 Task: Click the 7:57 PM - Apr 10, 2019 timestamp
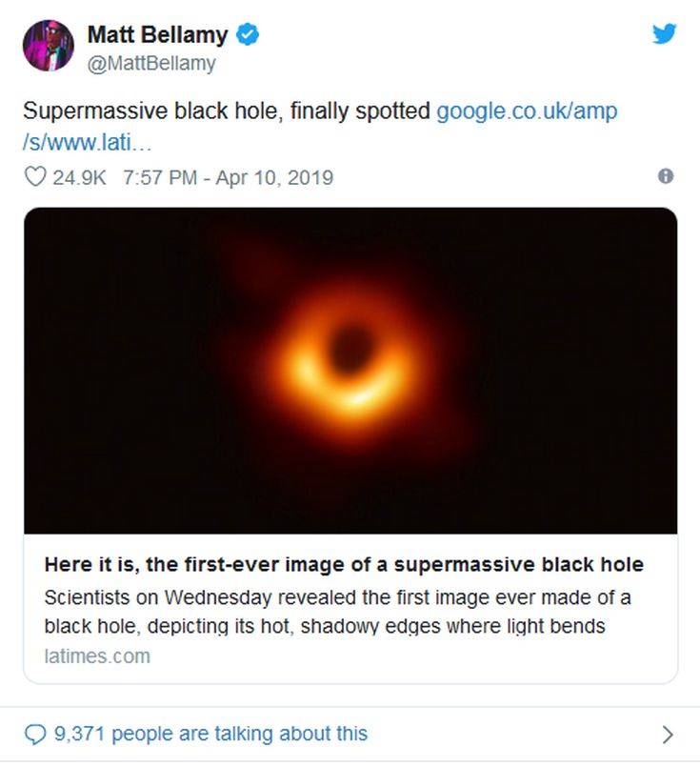tap(229, 177)
